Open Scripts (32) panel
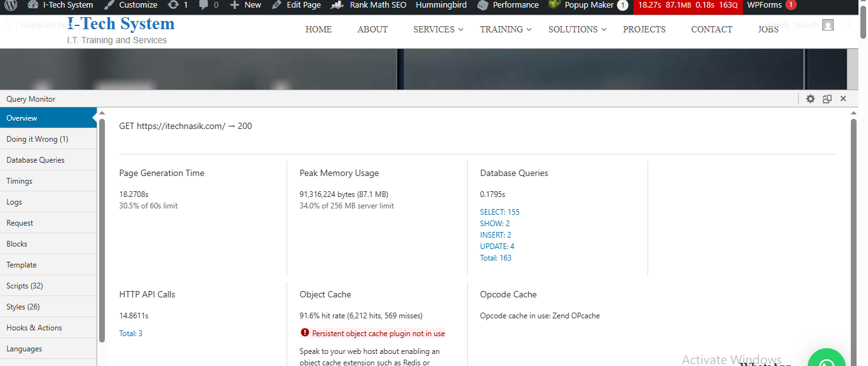The height and width of the screenshot is (366, 868). pyautogui.click(x=48, y=285)
